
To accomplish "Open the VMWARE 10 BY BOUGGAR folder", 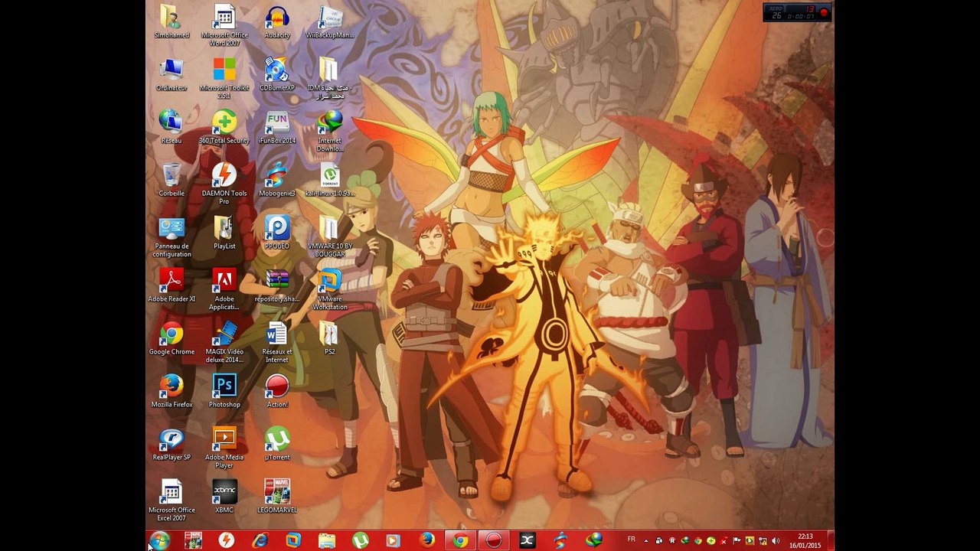I will (329, 236).
